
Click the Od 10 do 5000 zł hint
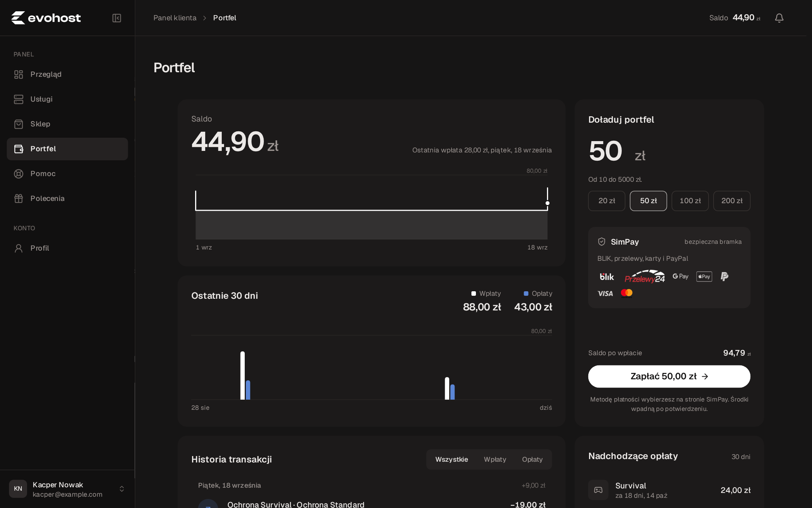(615, 179)
